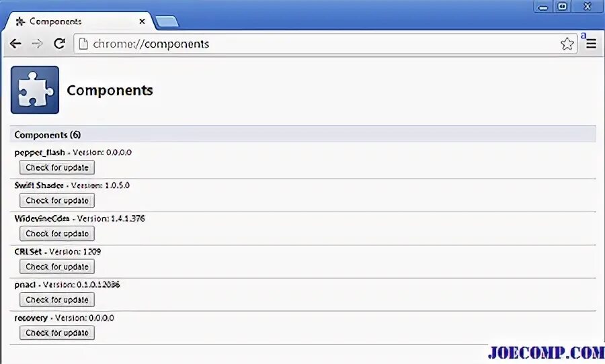Click the forward navigation arrow
Viewport: 605px width, 364px height.
(37, 44)
